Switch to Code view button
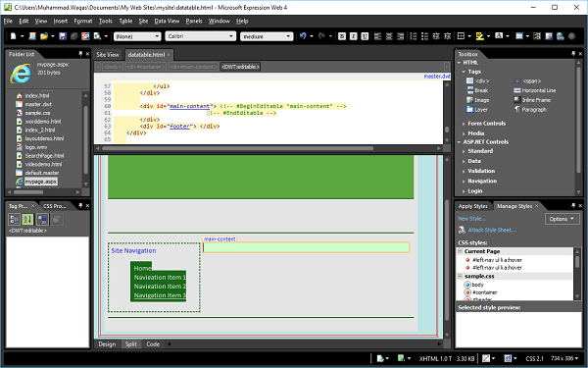 click(153, 344)
